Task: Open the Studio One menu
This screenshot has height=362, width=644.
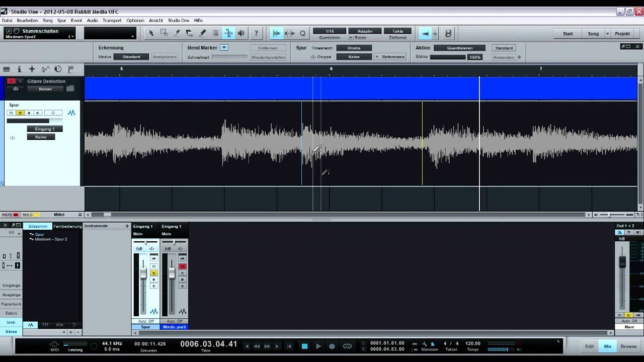Action: click(x=179, y=21)
